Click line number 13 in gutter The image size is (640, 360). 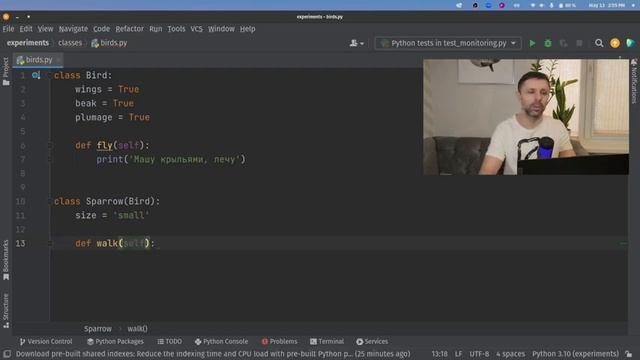point(20,243)
